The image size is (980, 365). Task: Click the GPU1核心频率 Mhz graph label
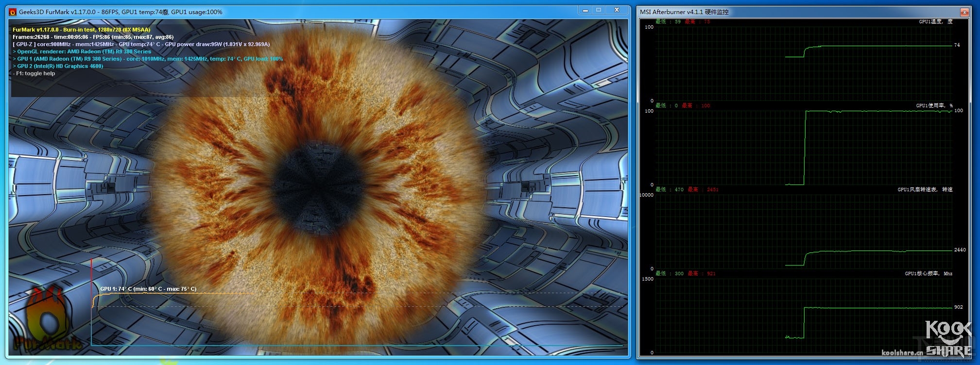(928, 273)
